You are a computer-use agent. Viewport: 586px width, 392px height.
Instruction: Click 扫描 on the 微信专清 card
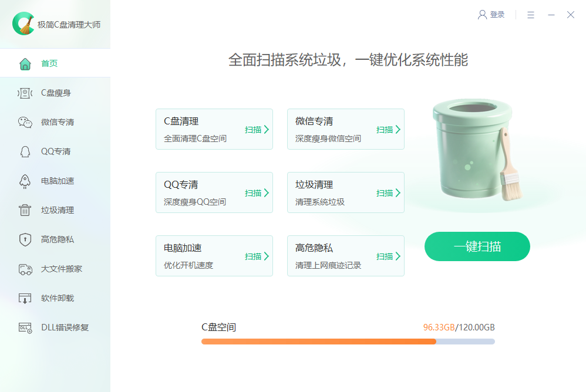pos(388,130)
